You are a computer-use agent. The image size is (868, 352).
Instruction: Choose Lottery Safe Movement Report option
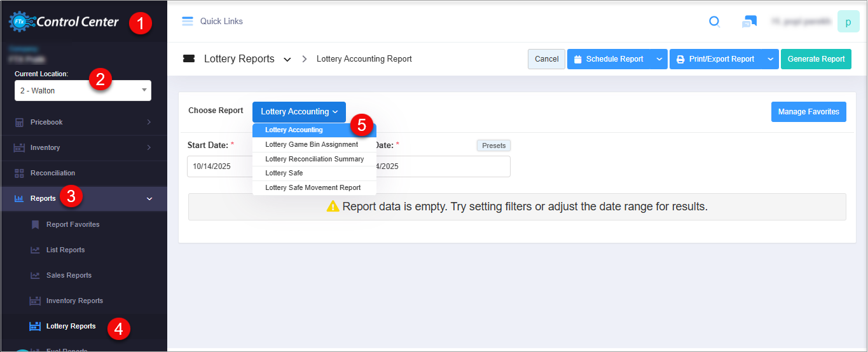[x=313, y=187]
